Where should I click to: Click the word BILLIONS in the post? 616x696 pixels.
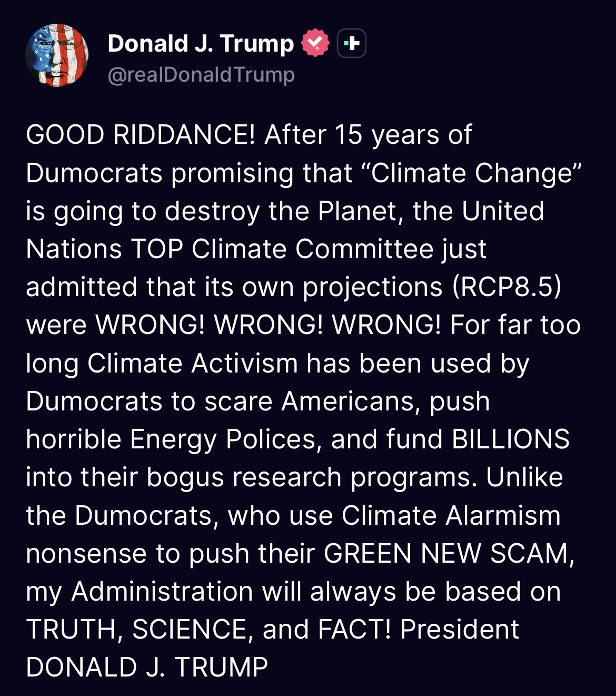(x=511, y=439)
